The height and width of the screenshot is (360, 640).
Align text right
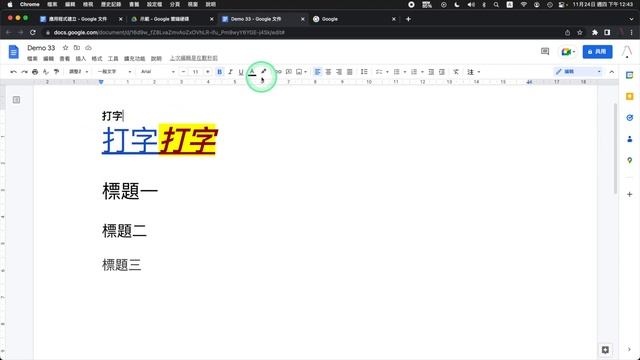(339, 72)
